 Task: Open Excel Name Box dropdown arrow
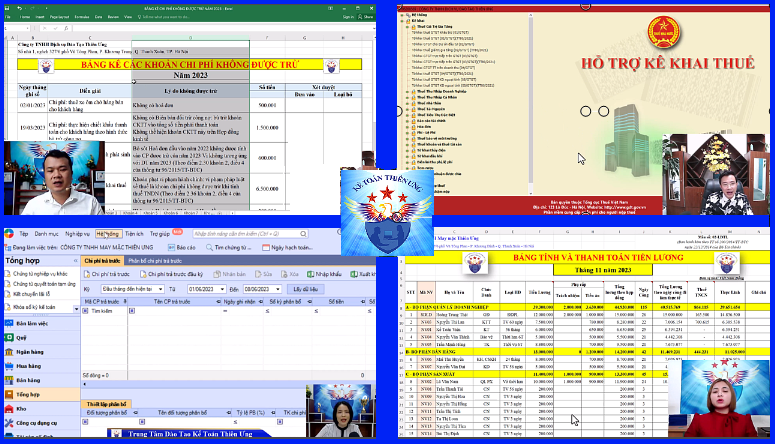point(27,28)
